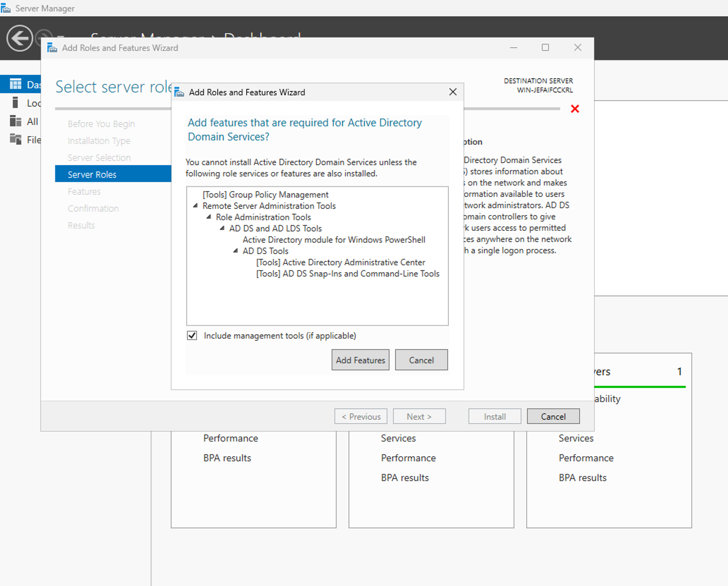The height and width of the screenshot is (586, 728).
Task: Click the red X error icon
Action: click(x=575, y=109)
